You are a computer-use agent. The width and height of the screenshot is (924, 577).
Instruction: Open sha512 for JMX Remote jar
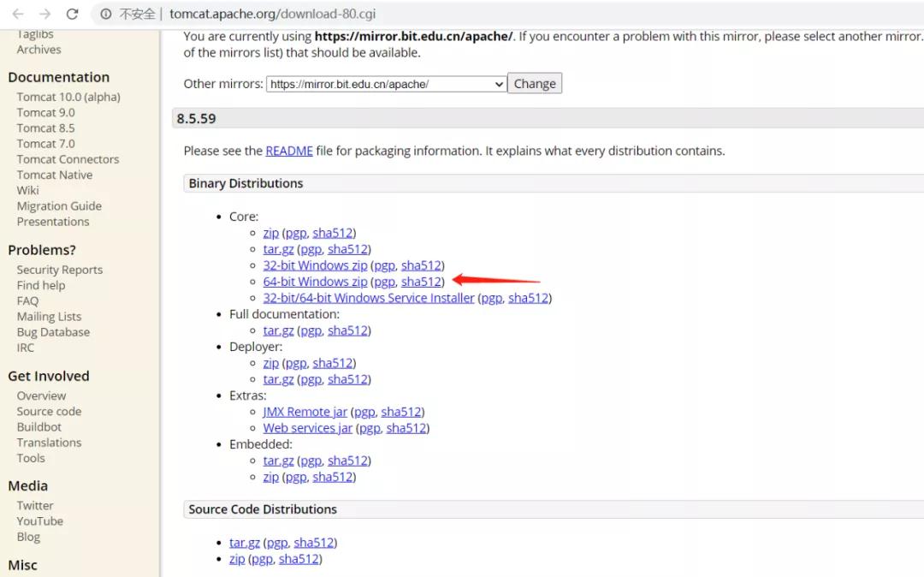(401, 412)
